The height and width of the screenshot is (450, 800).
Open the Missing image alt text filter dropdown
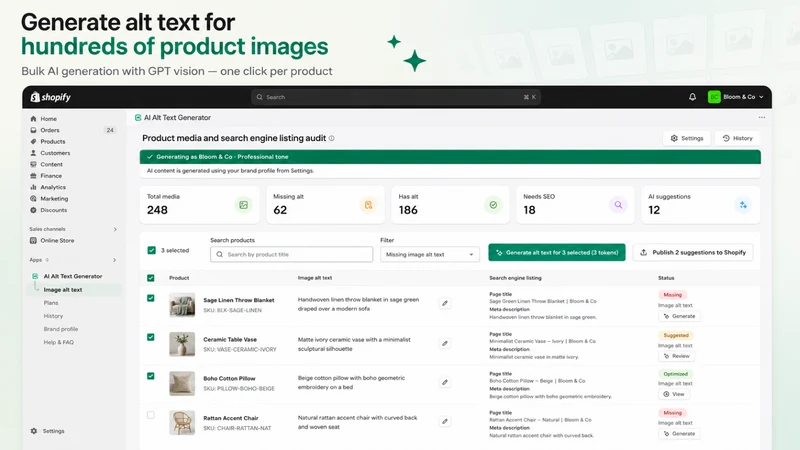[430, 254]
